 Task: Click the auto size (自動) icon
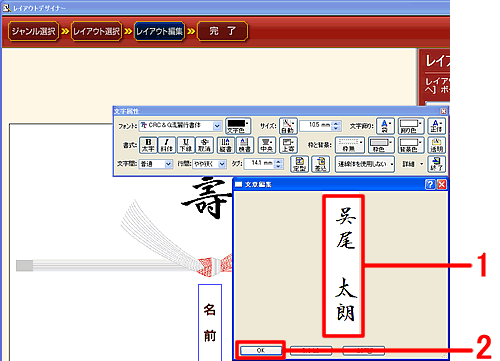[288, 126]
